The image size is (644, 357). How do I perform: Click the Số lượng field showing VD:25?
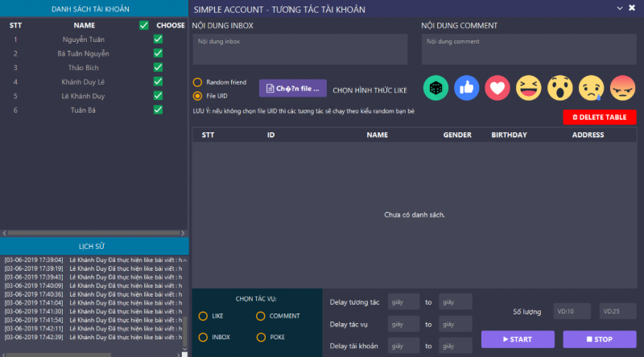618,311
